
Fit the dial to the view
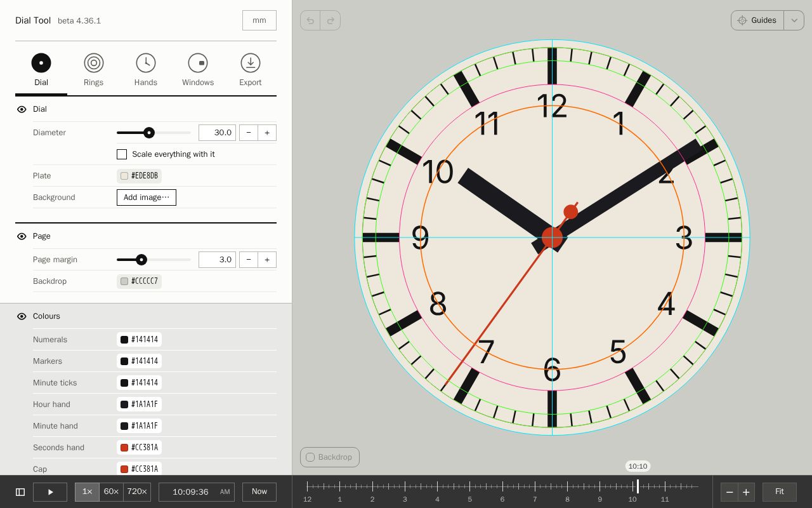(x=780, y=492)
